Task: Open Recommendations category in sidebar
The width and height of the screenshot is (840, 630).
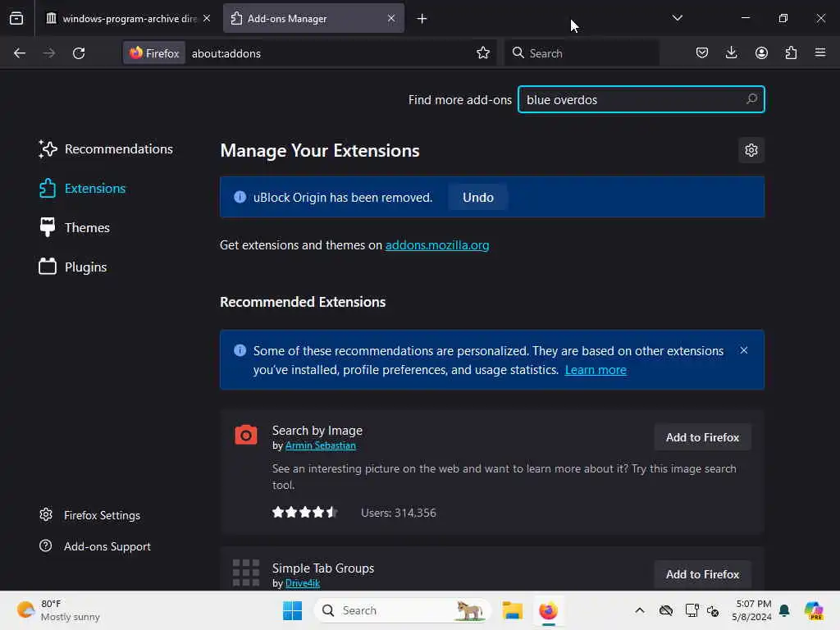Action: (106, 149)
